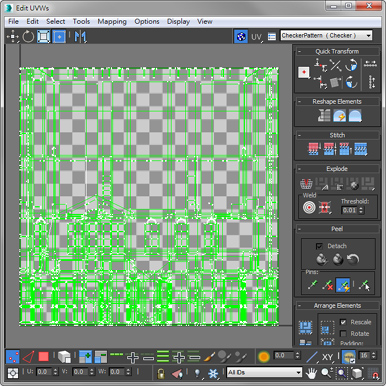
Task: Click Rotate -90 around pivot icon
Action: point(351,82)
